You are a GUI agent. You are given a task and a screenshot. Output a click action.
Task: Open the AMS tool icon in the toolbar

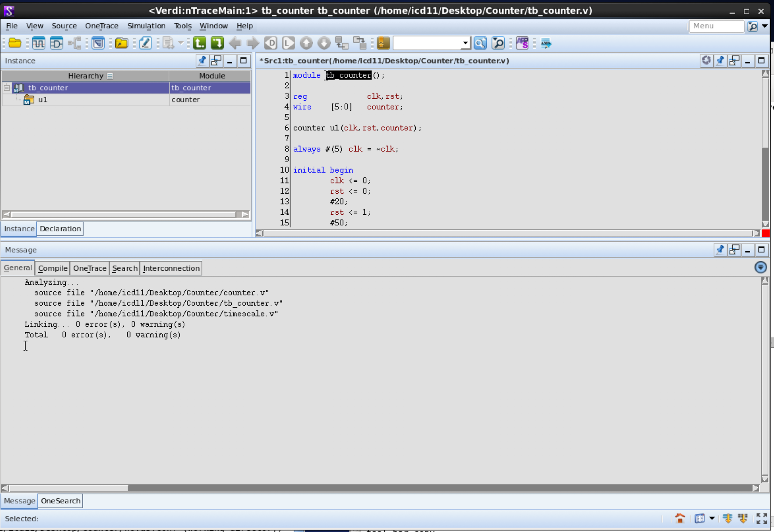[x=546, y=43]
